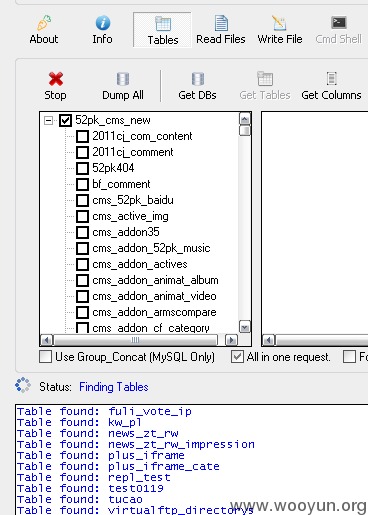
Task: Select the 52pk404 table name
Action: (113, 168)
